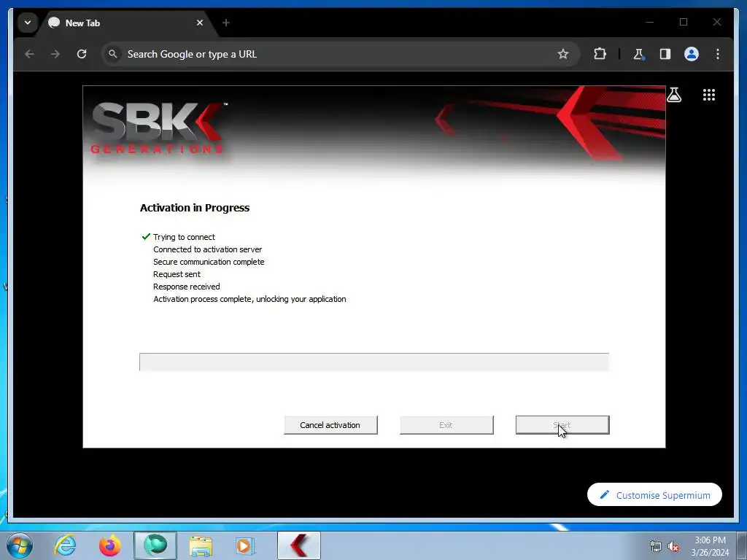The height and width of the screenshot is (560, 747).
Task: Click Customise Supermium button
Action: click(x=654, y=495)
